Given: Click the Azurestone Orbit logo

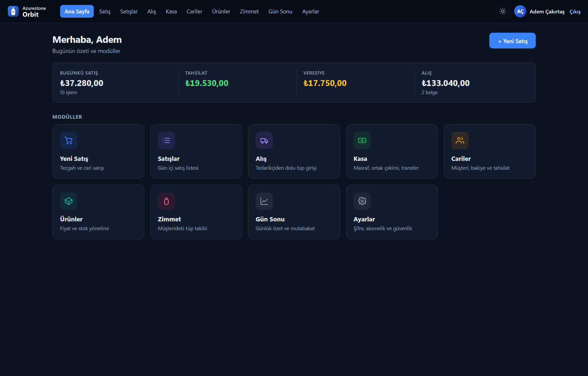Looking at the screenshot, I should (27, 11).
